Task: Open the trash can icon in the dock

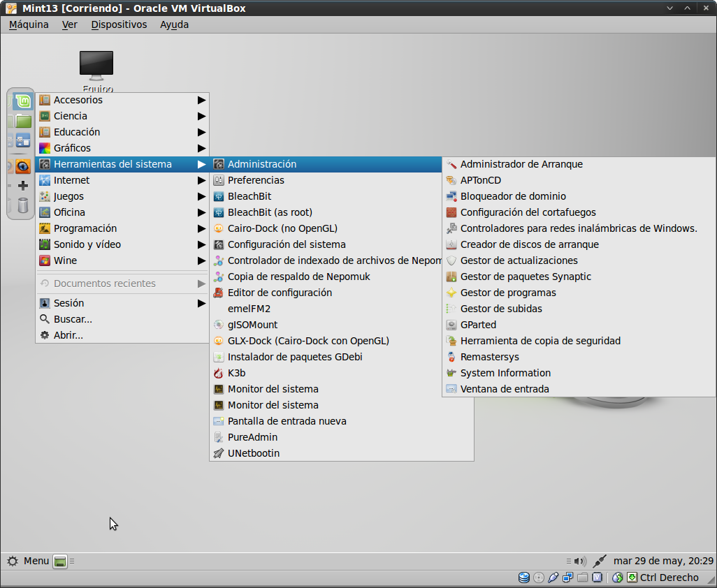Action: (x=22, y=205)
